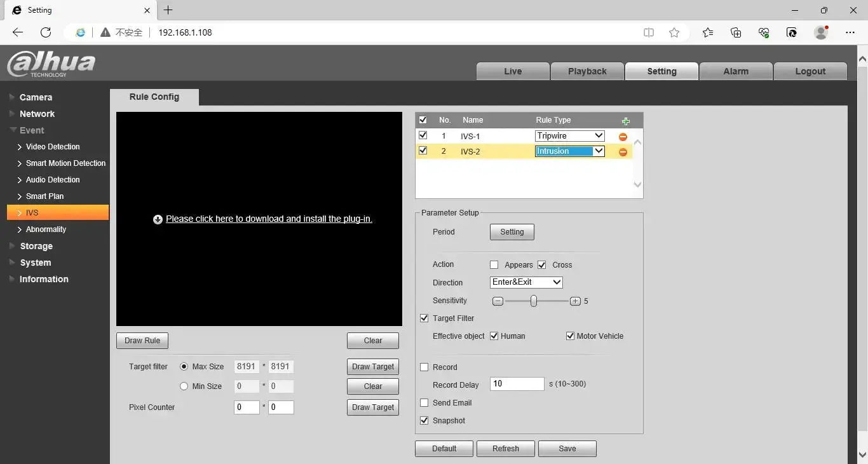Switch to the Playback tab
This screenshot has width=868, height=464.
587,71
